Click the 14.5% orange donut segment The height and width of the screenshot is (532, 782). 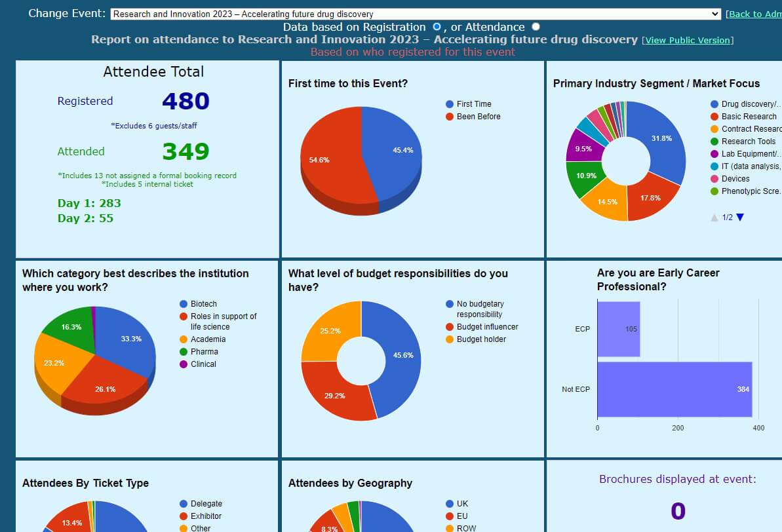[607, 202]
